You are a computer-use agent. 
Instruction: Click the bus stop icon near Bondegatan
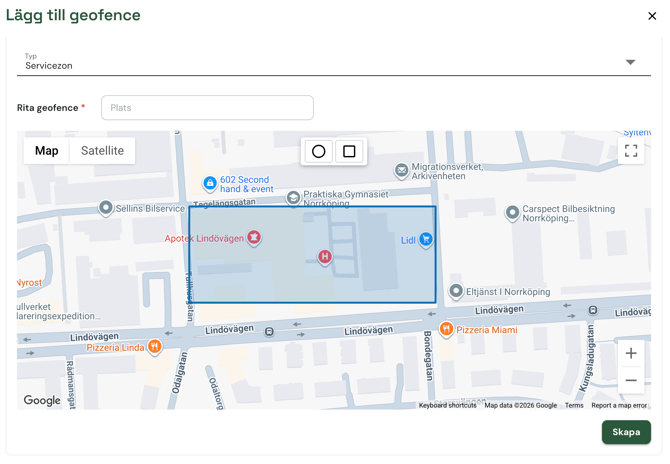[x=269, y=332]
